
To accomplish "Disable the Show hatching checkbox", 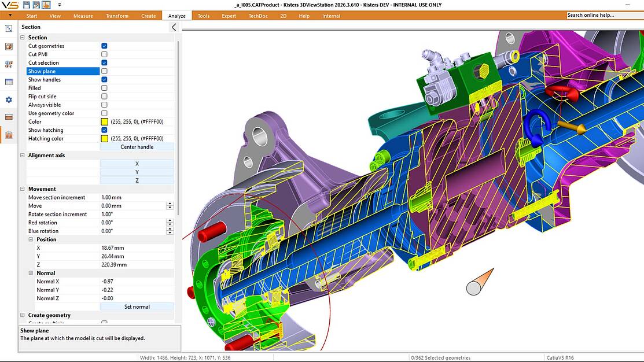I will pyautogui.click(x=104, y=130).
